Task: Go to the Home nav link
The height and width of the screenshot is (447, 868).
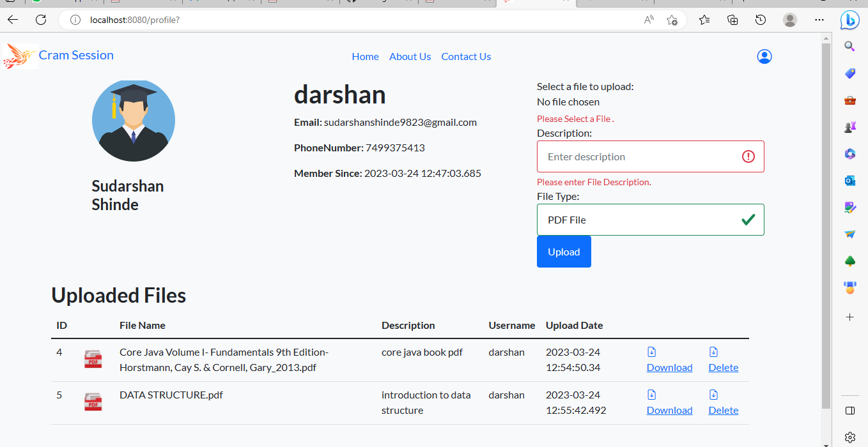Action: (x=365, y=57)
